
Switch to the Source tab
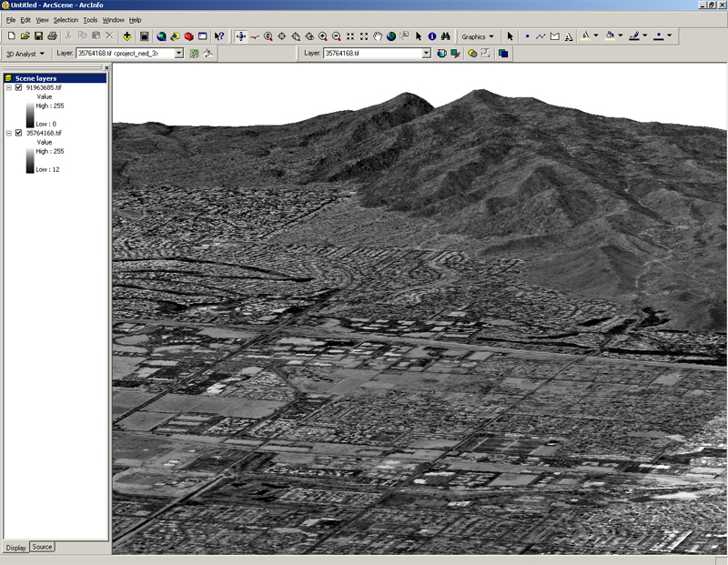pyautogui.click(x=42, y=547)
